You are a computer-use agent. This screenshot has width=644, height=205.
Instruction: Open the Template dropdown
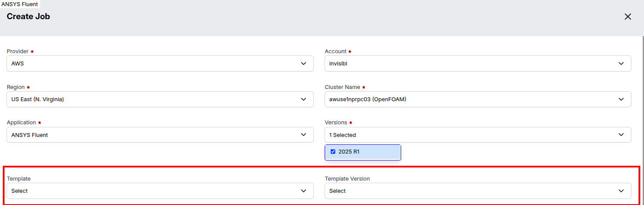point(160,191)
